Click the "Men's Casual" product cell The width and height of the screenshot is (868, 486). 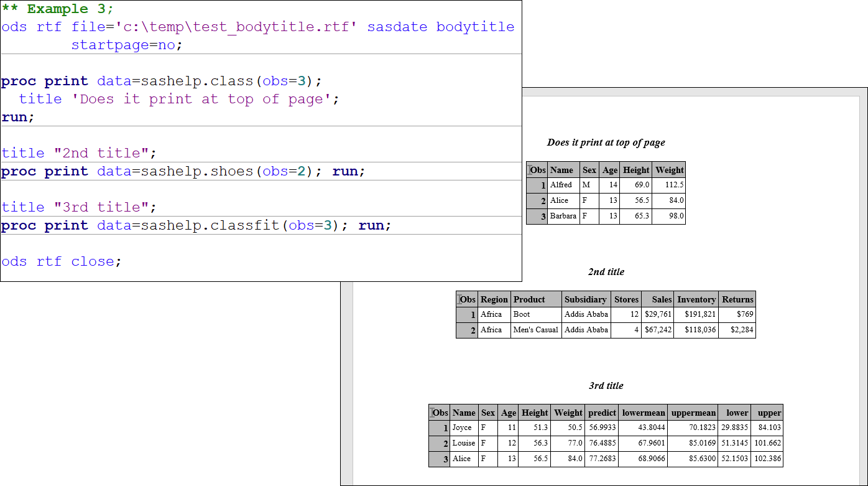point(536,330)
